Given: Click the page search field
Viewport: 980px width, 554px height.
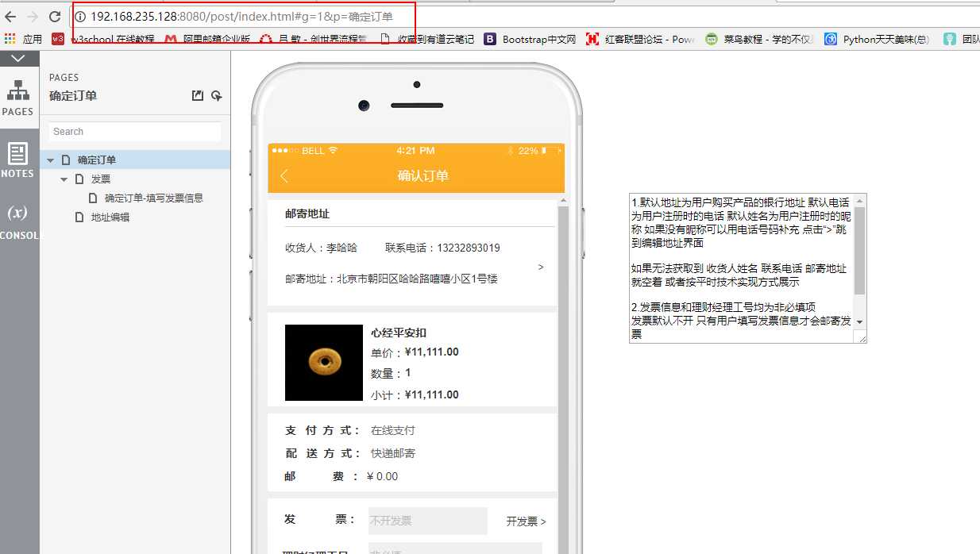Looking at the screenshot, I should (135, 132).
